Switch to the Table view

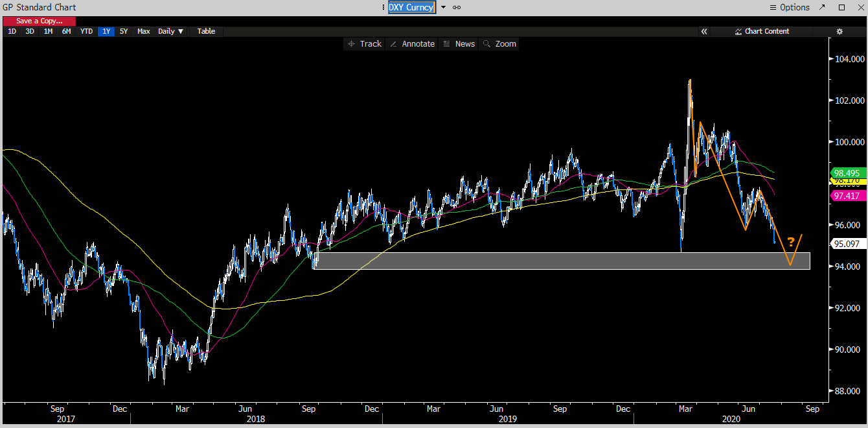coord(206,31)
